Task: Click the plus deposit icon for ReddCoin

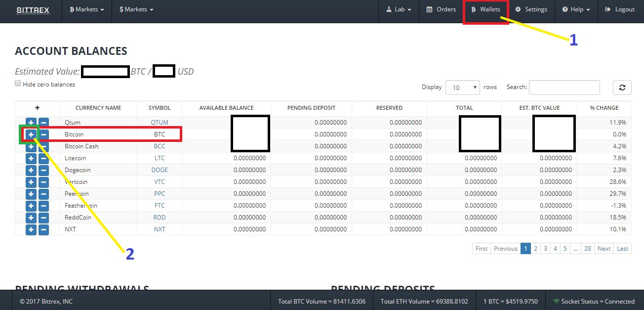Action: point(31,218)
